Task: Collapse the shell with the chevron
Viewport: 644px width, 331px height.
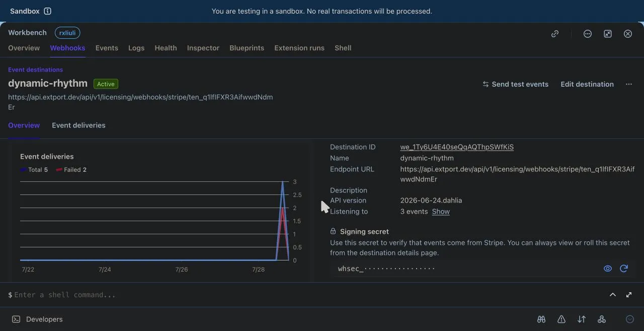Action: point(613,295)
